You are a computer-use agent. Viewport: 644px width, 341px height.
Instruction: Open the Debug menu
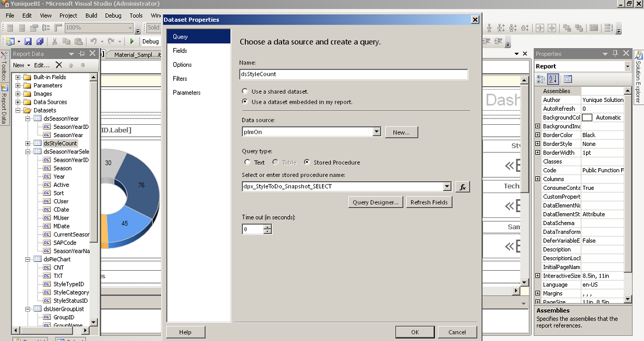click(113, 15)
